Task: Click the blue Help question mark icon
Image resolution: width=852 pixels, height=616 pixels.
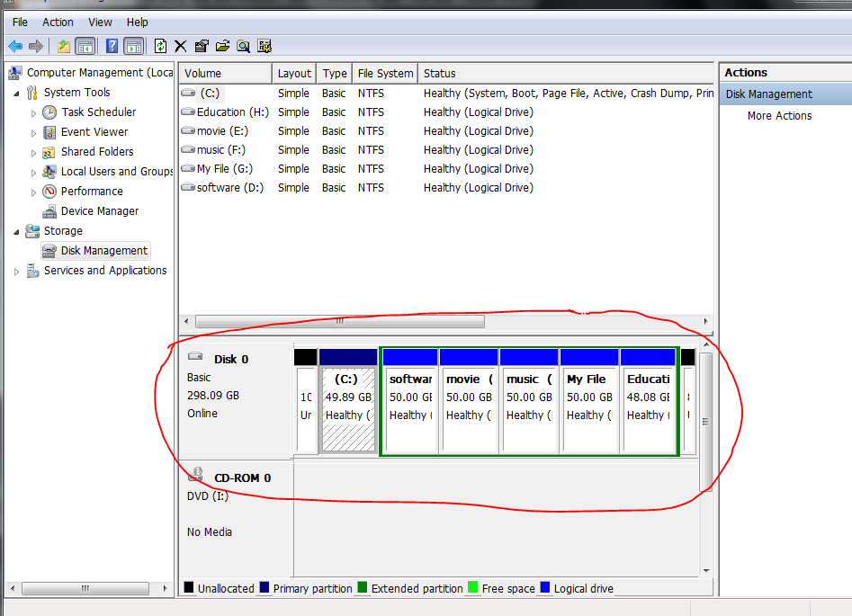Action: 111,46
